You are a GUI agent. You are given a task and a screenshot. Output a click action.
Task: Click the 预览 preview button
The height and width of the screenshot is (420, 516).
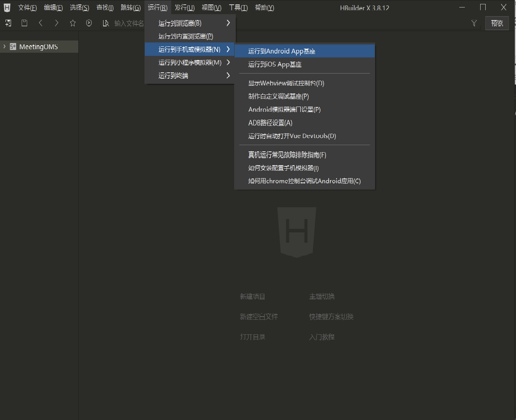click(497, 23)
